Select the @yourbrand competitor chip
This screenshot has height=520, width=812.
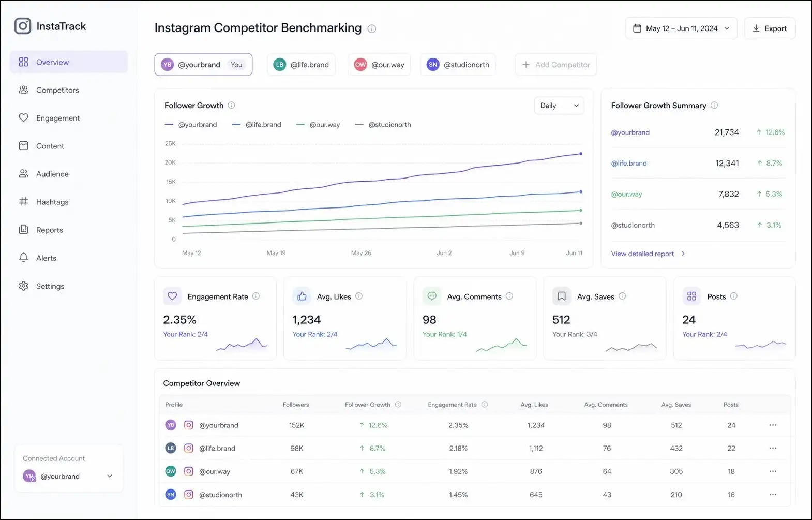203,65
